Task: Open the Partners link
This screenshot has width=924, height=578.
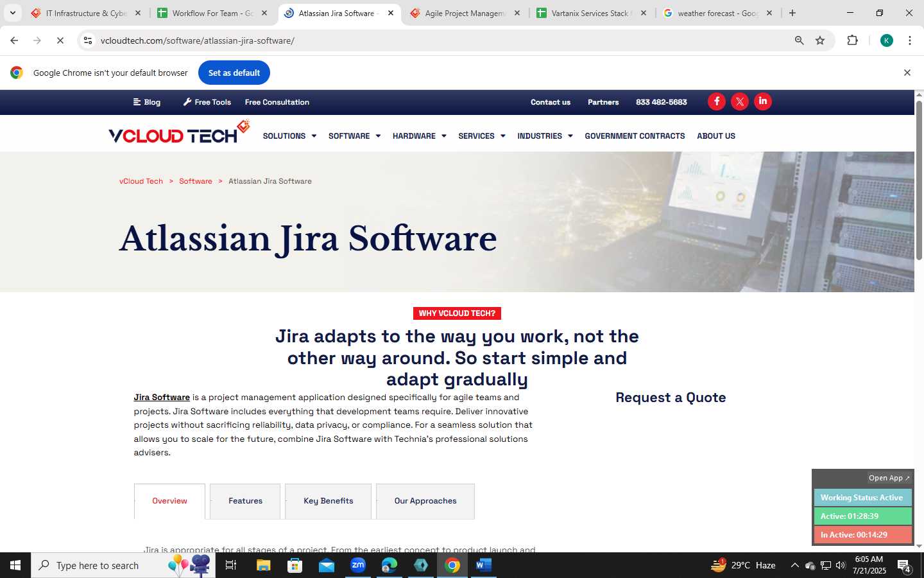Action: click(603, 102)
